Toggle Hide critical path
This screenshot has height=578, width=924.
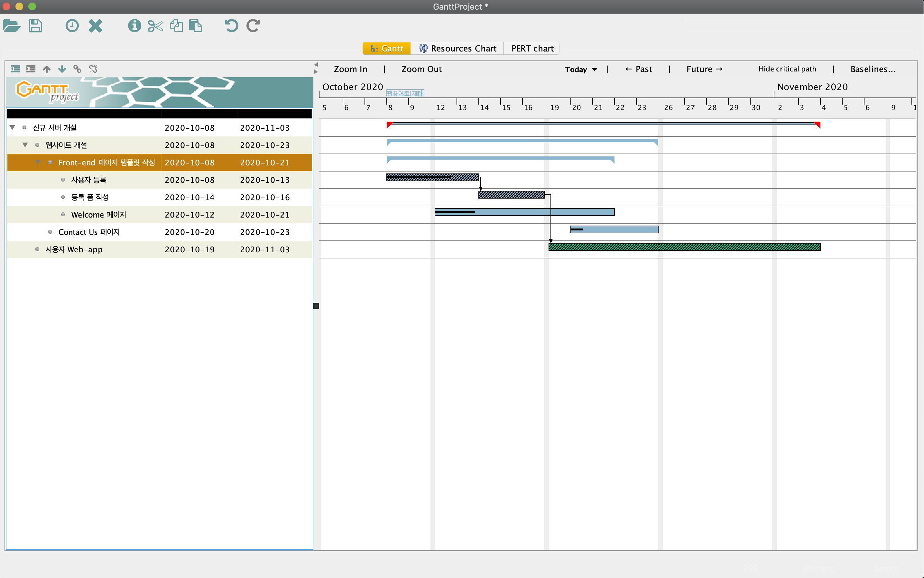coord(787,69)
